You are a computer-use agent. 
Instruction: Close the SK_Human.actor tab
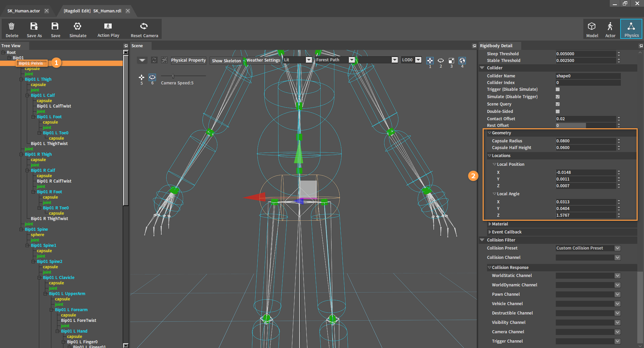[47, 11]
